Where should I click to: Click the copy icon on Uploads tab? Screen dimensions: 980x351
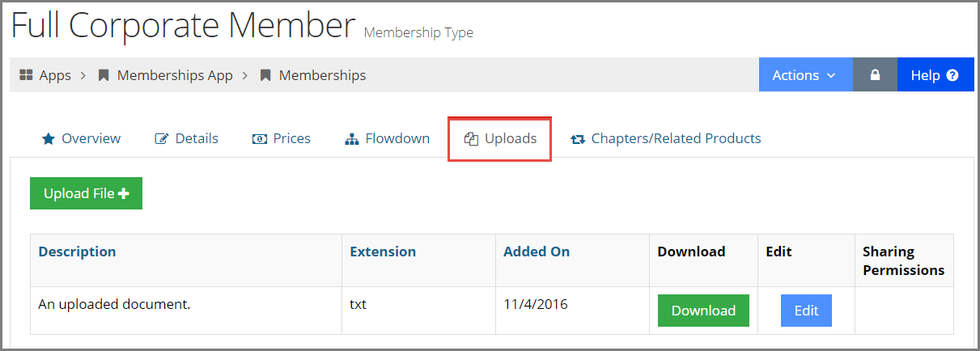coord(471,139)
